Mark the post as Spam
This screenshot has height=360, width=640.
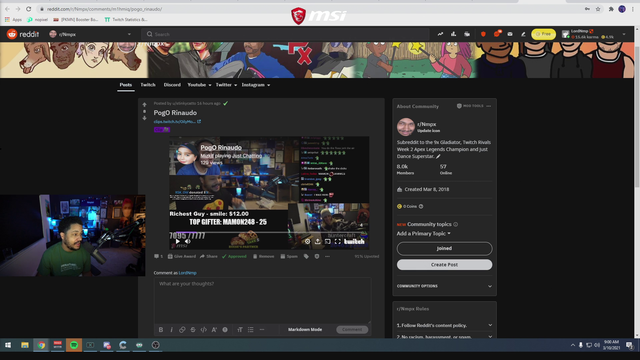(289, 256)
